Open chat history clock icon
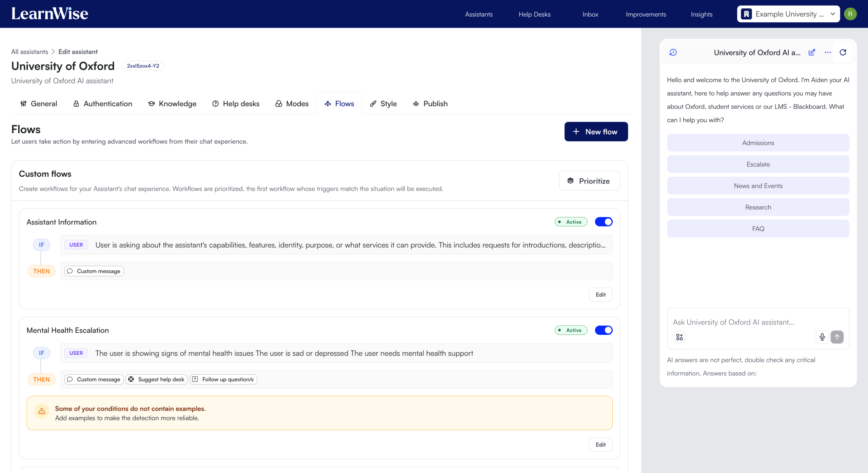Screen dimensions: 868x473 673,52
